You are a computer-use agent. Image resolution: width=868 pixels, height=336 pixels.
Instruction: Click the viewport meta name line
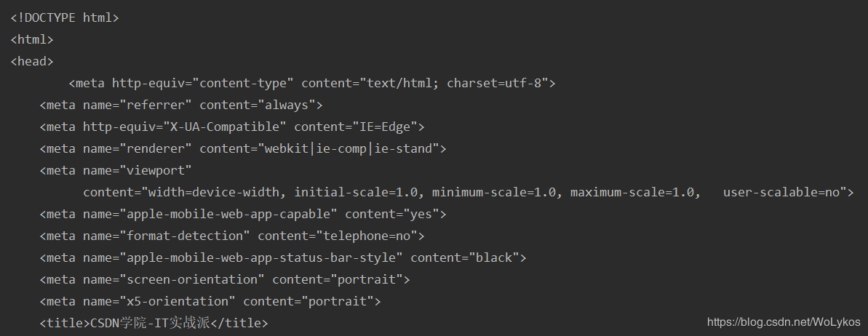click(116, 170)
